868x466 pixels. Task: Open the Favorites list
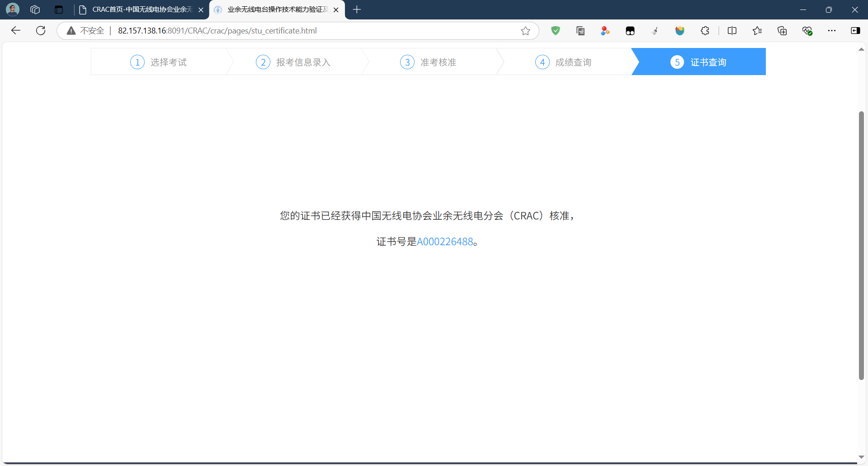coord(757,31)
